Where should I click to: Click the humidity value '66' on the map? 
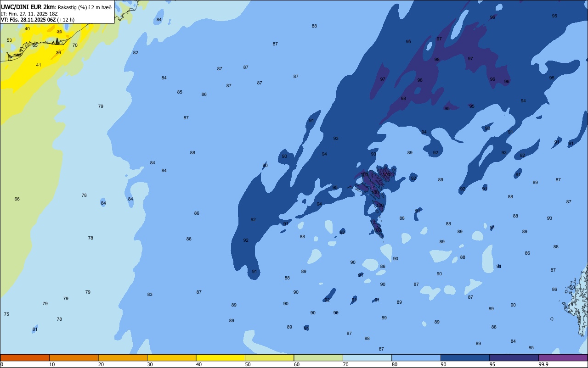(17, 199)
